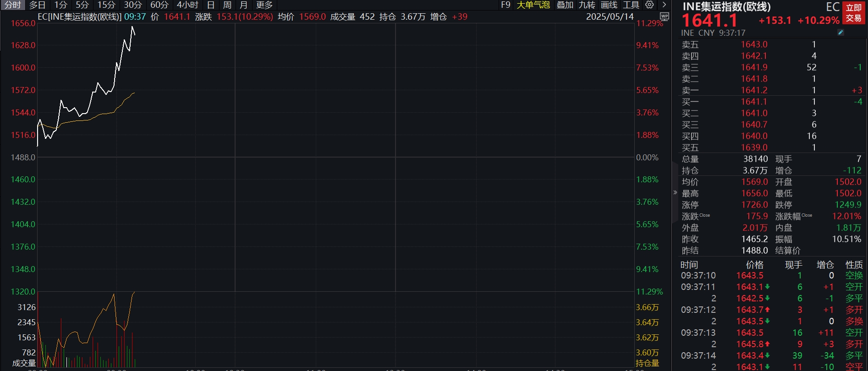Toggle the 叠加 overlay option
868x371 pixels.
pos(565,5)
